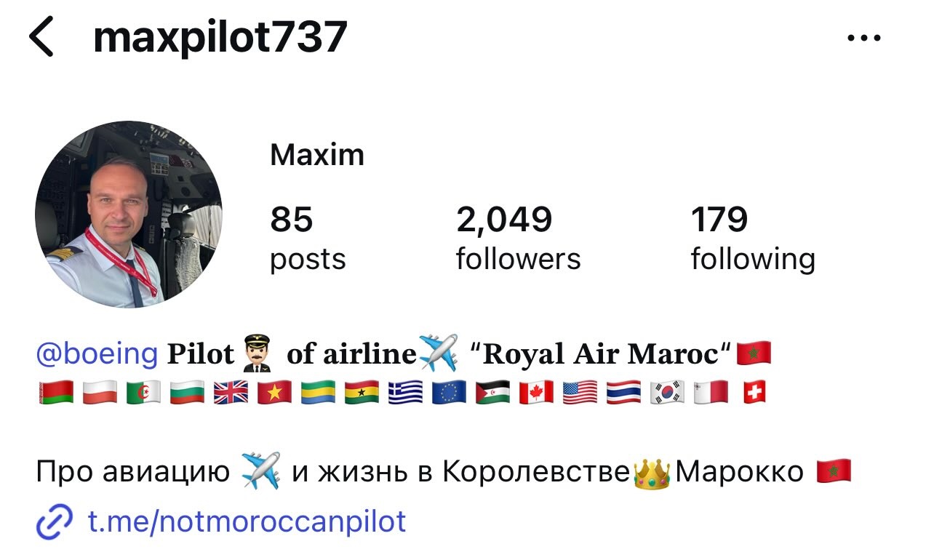
Task: Tap the maxpilot737 username header
Action: click(220, 38)
